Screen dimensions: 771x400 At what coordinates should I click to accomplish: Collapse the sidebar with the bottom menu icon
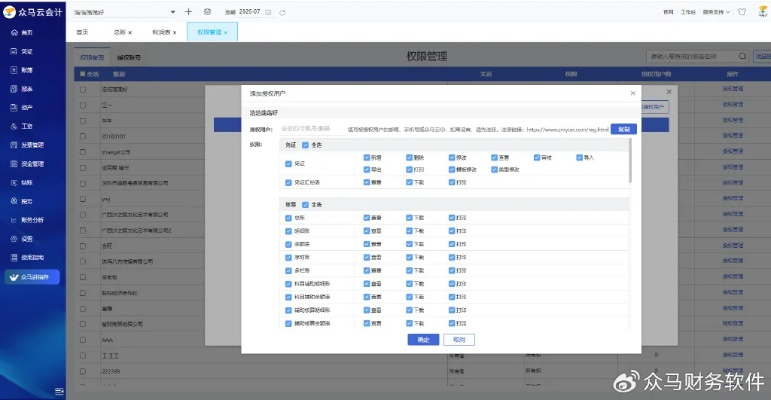point(59,391)
